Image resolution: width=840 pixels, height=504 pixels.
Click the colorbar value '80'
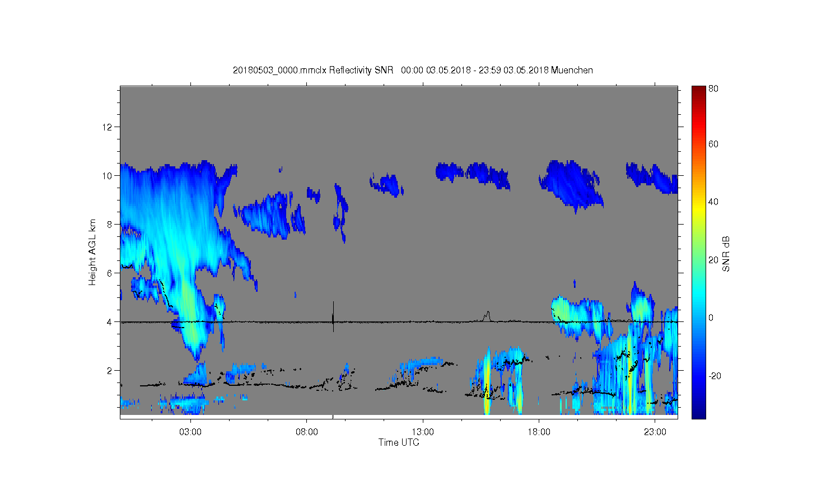713,88
